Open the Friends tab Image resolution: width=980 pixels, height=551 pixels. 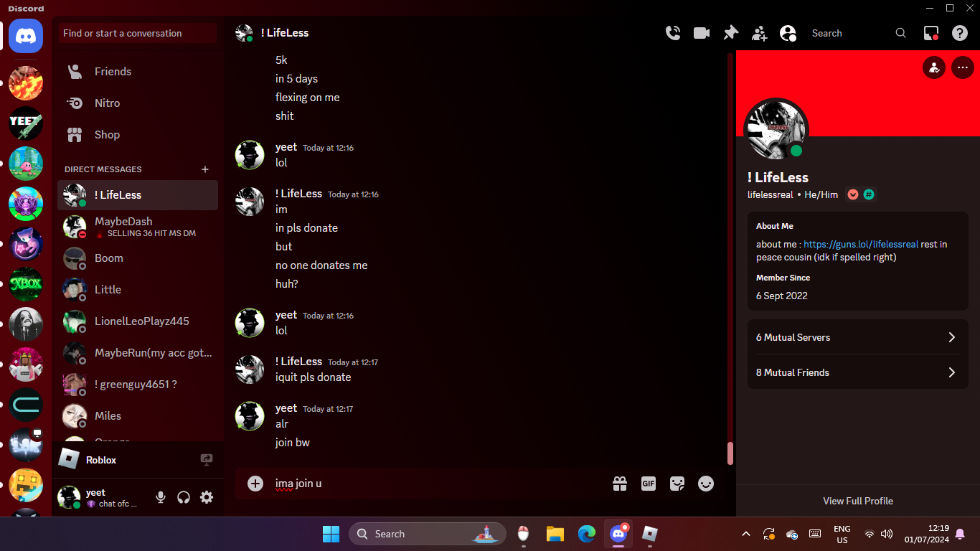(x=138, y=72)
